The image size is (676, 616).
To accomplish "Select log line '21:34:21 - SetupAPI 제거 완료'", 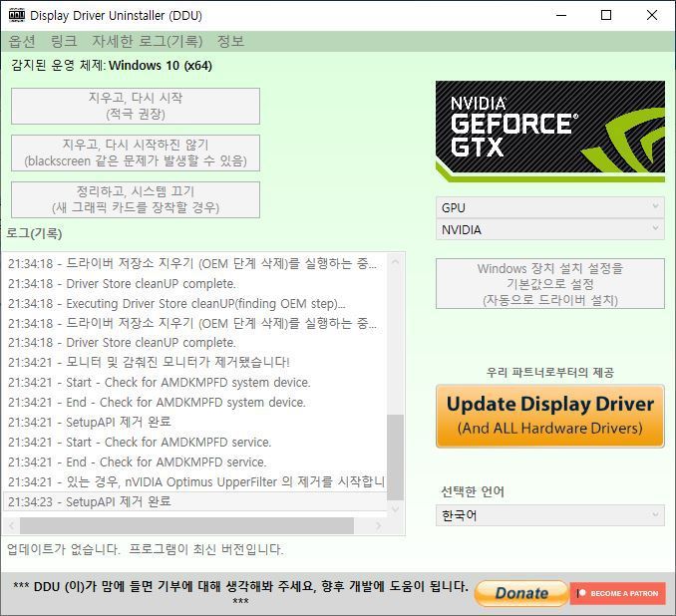I will point(194,422).
